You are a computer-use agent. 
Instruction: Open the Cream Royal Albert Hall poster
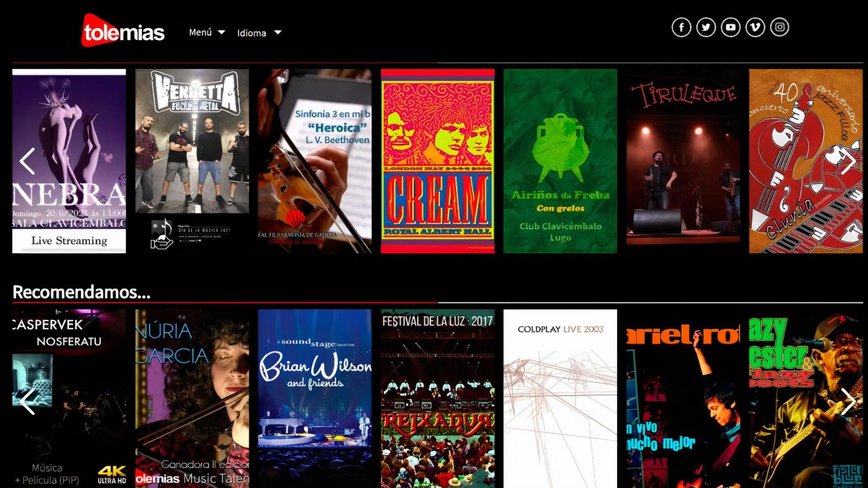pyautogui.click(x=438, y=161)
